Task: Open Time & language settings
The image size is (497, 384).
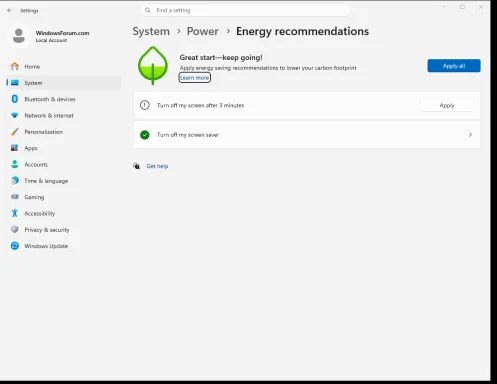Action: coord(63,181)
